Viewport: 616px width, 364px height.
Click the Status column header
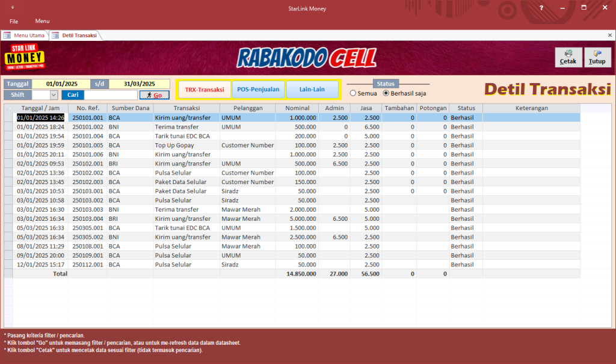466,108
